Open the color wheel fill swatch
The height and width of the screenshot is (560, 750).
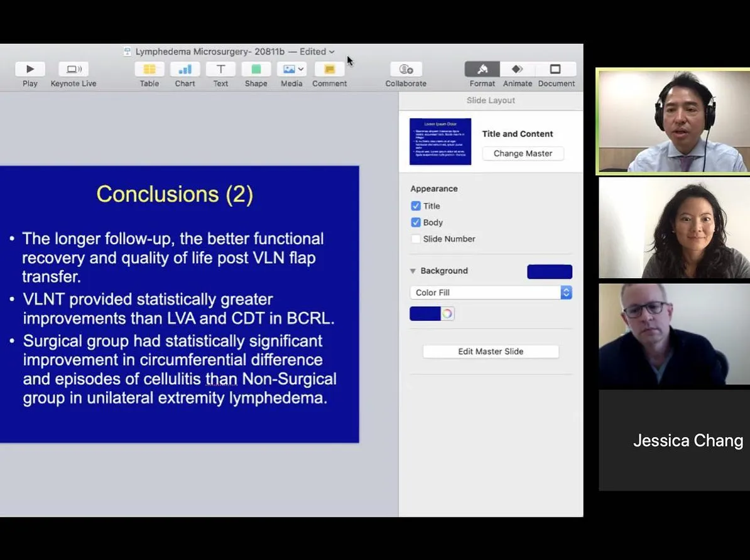tap(447, 314)
